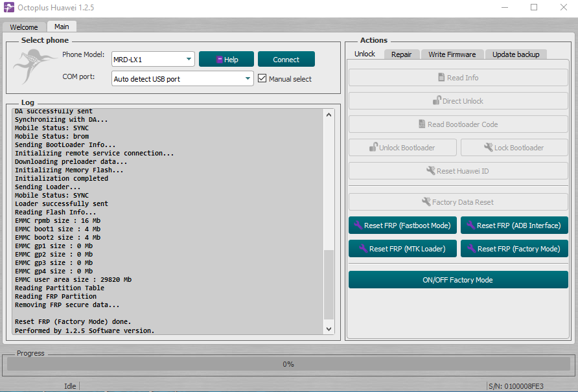This screenshot has height=392, width=578.
Task: Maximize the Octoplus Huawei window
Action: pos(534,7)
